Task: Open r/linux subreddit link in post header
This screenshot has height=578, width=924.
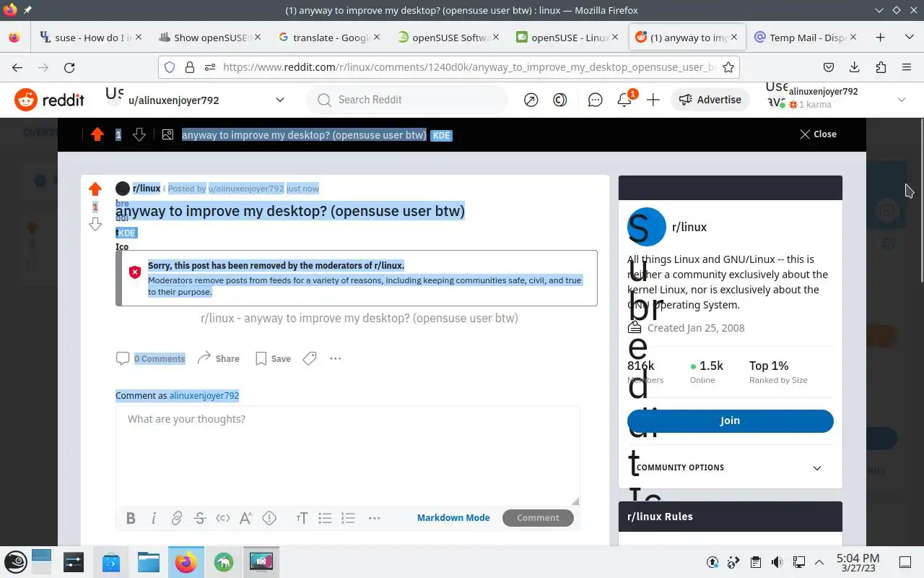Action: [147, 189]
